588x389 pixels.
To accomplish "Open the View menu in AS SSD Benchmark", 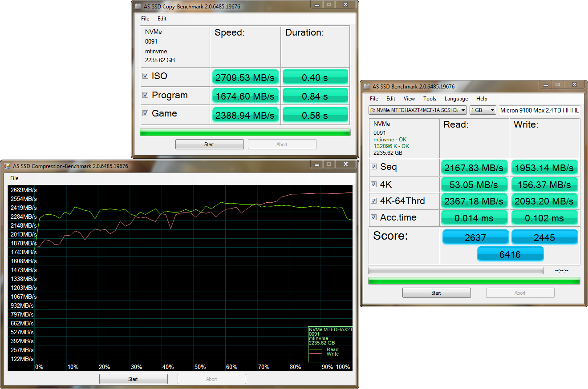I will (x=409, y=99).
